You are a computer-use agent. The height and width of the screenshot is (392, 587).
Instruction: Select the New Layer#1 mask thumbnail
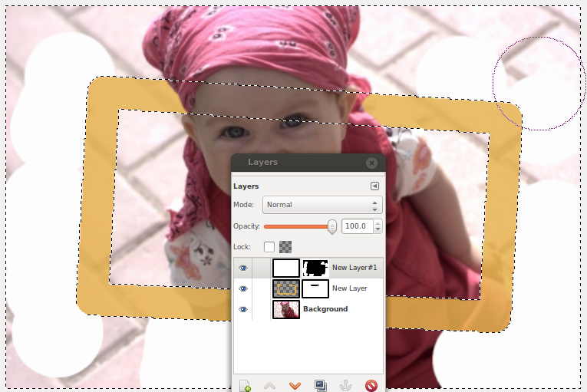click(315, 268)
